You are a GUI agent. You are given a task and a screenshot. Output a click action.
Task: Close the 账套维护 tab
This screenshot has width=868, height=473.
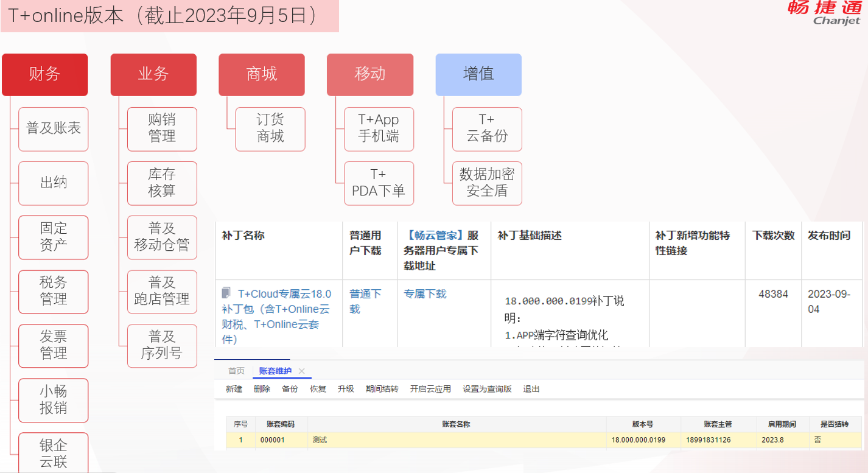point(301,371)
